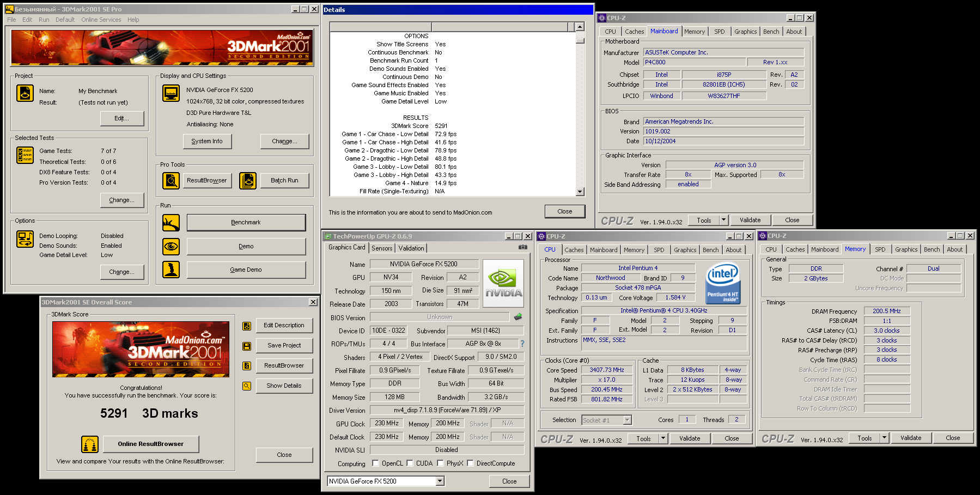Click the Benchmark runner icon
Screen dimensions: 980x495
point(171,223)
